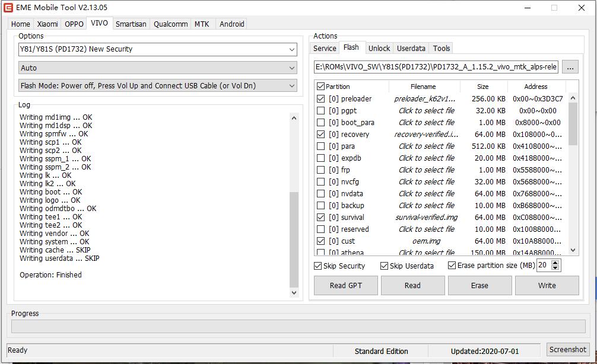The image size is (597, 364).
Task: Click the Screenshot button
Action: (x=568, y=349)
